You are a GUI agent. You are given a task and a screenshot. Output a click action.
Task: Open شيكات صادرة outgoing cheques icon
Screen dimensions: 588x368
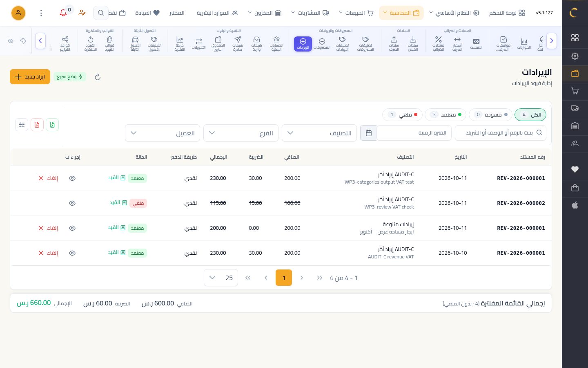point(238,43)
